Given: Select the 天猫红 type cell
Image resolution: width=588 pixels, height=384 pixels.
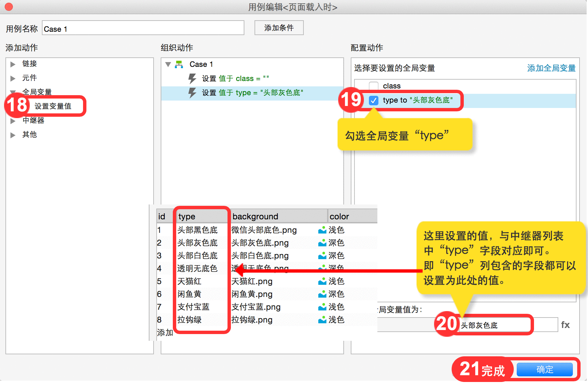Looking at the screenshot, I should [x=189, y=281].
